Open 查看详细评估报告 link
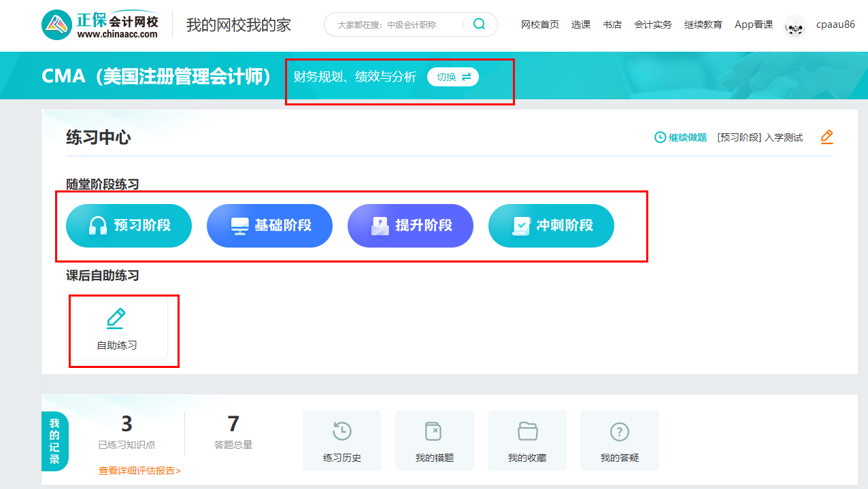 tap(139, 471)
